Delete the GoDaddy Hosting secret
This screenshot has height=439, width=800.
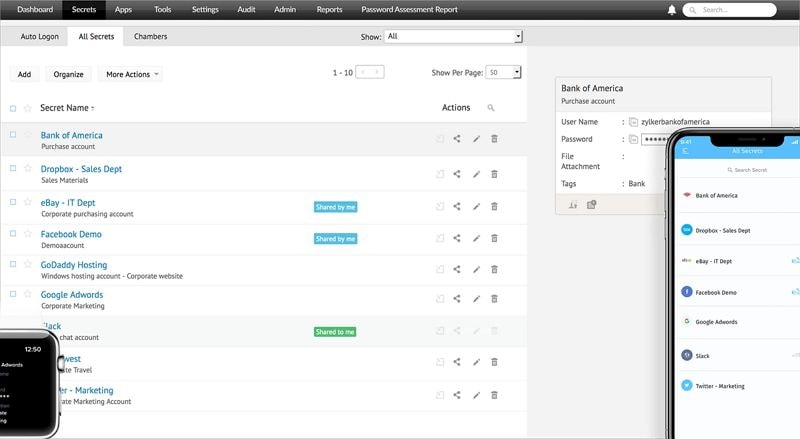pos(494,270)
